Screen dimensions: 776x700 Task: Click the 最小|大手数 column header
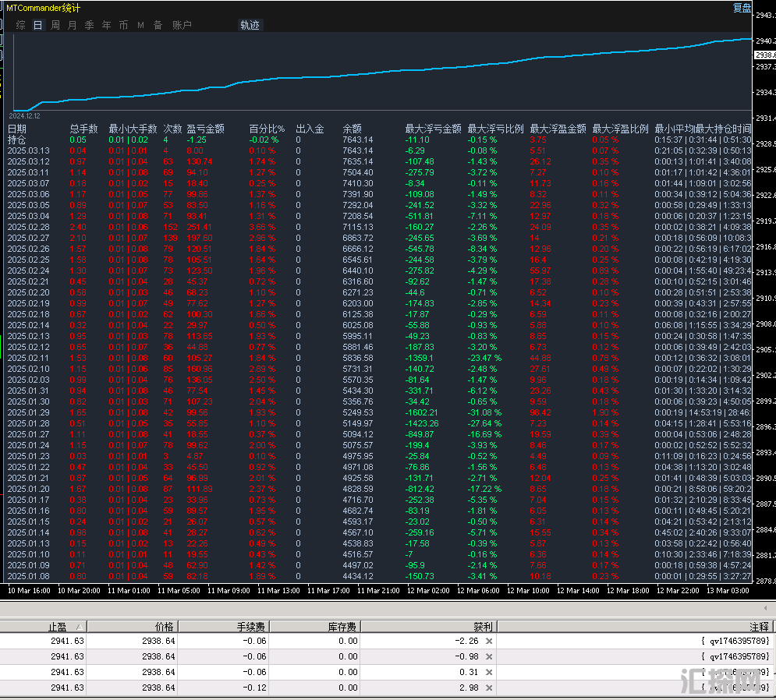coord(133,129)
